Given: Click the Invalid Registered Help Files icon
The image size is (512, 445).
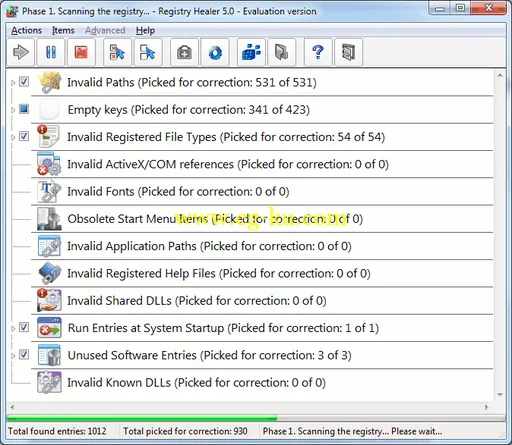Looking at the screenshot, I should coord(49,273).
